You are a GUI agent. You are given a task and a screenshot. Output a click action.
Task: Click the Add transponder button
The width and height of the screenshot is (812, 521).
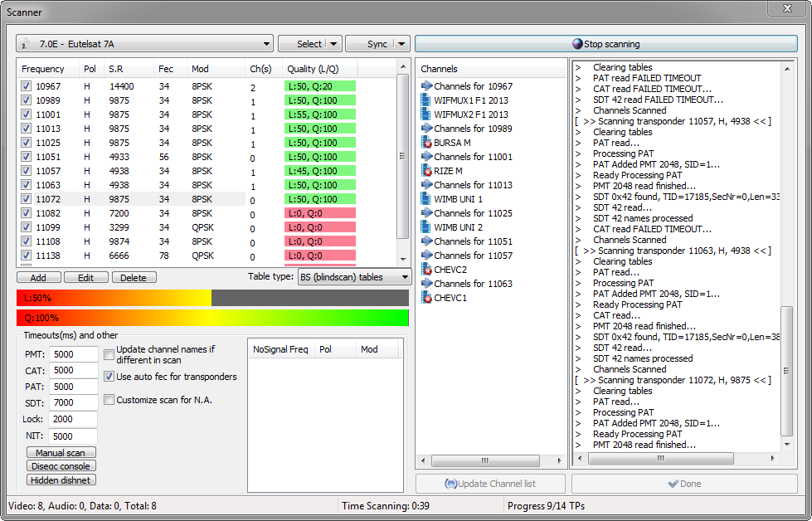point(39,278)
